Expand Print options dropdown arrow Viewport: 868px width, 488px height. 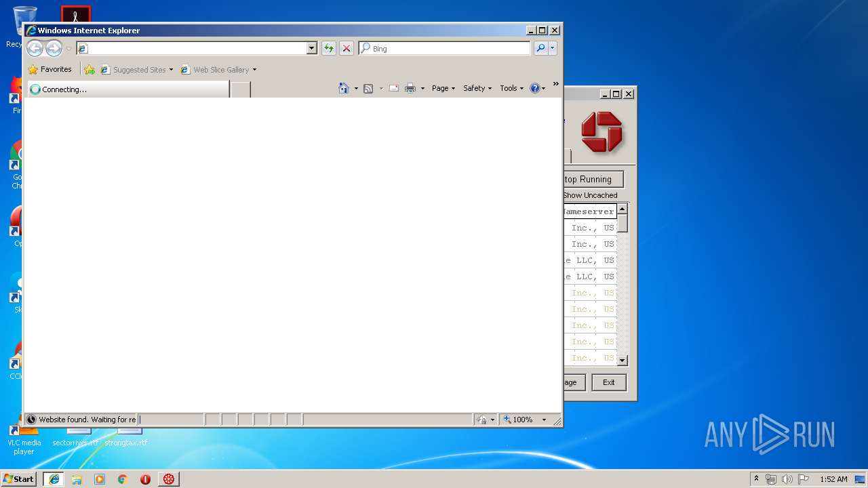click(x=422, y=88)
